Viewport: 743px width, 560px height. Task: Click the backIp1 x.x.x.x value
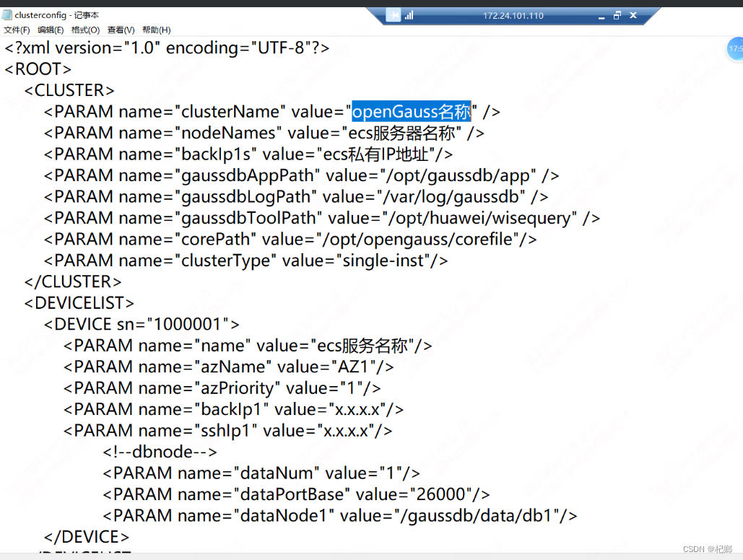pyautogui.click(x=357, y=410)
